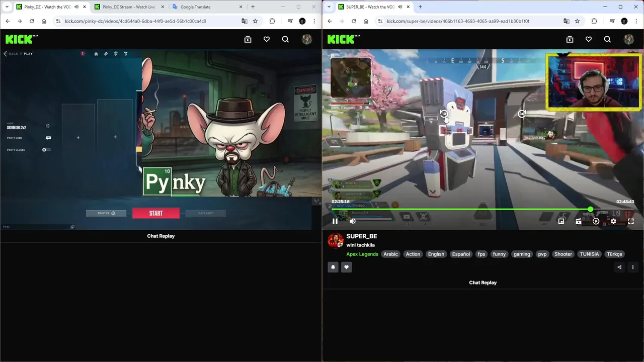Image resolution: width=644 pixels, height=362 pixels.
Task: Switch to Pinky_DZ Stream tab
Action: (x=129, y=7)
